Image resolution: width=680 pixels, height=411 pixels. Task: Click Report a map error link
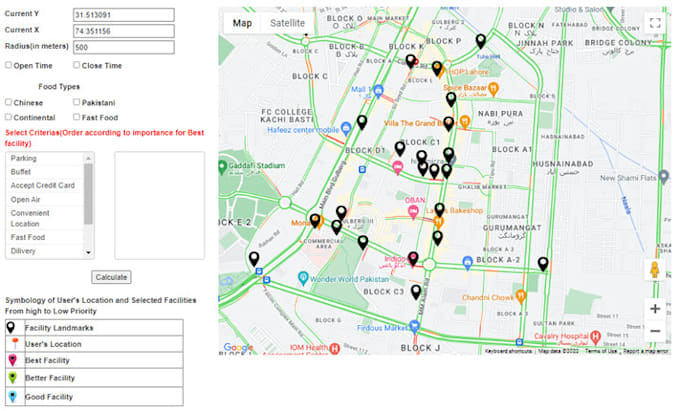(645, 351)
